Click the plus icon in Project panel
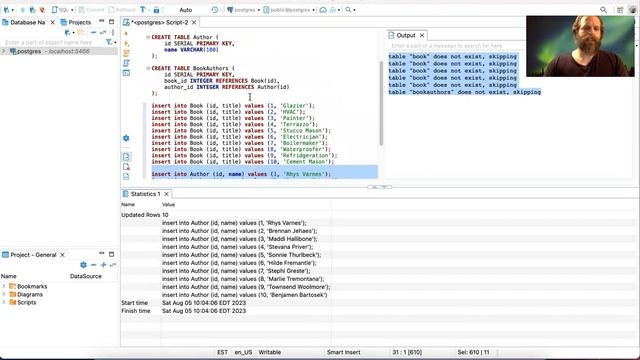The image size is (640, 360). pyautogui.click(x=103, y=265)
